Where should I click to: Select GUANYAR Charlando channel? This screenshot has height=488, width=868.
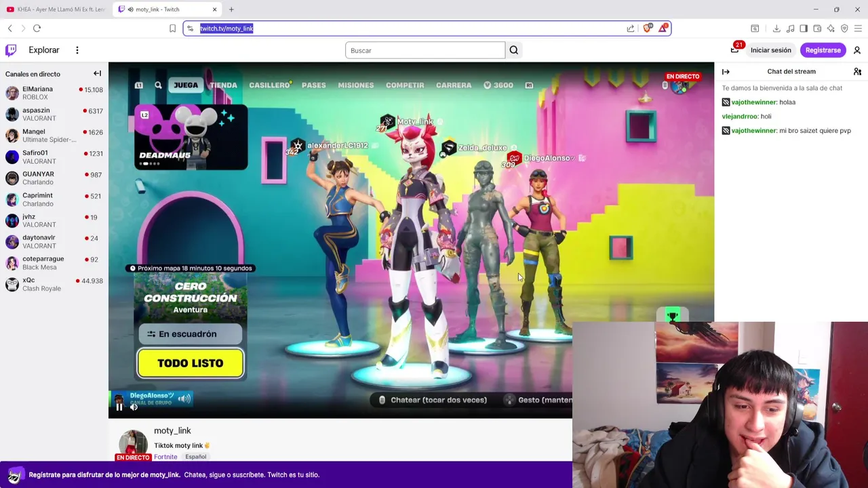tap(54, 178)
